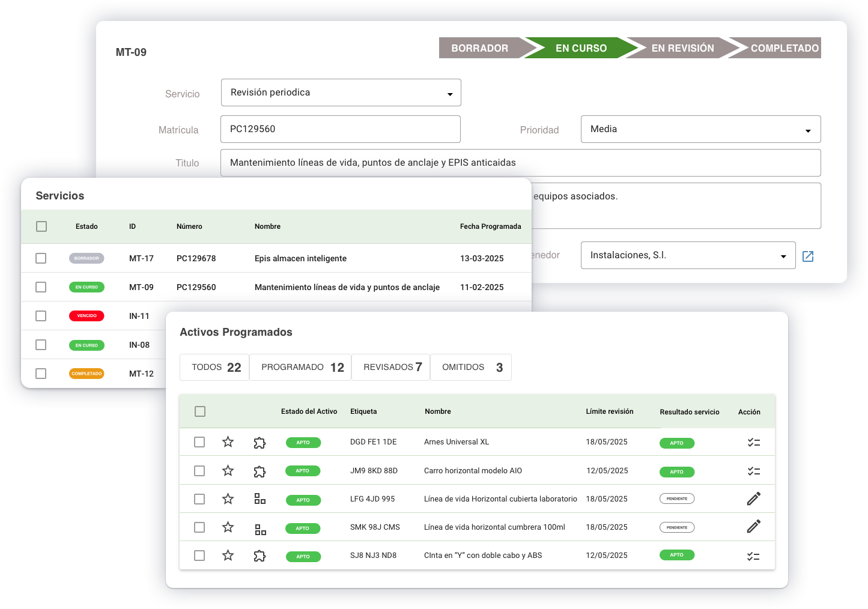Click grid icon for SMK 98J CMS row

pos(260,529)
